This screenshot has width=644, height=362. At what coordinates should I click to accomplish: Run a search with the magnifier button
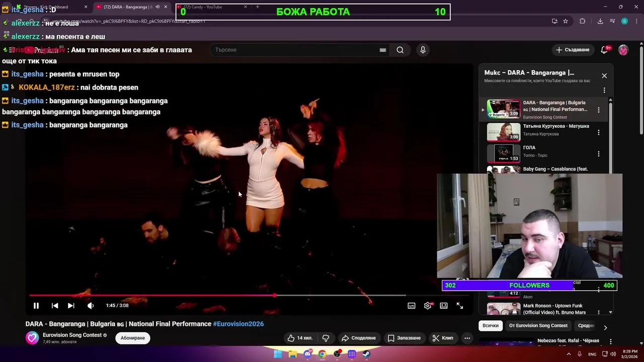pos(400,50)
